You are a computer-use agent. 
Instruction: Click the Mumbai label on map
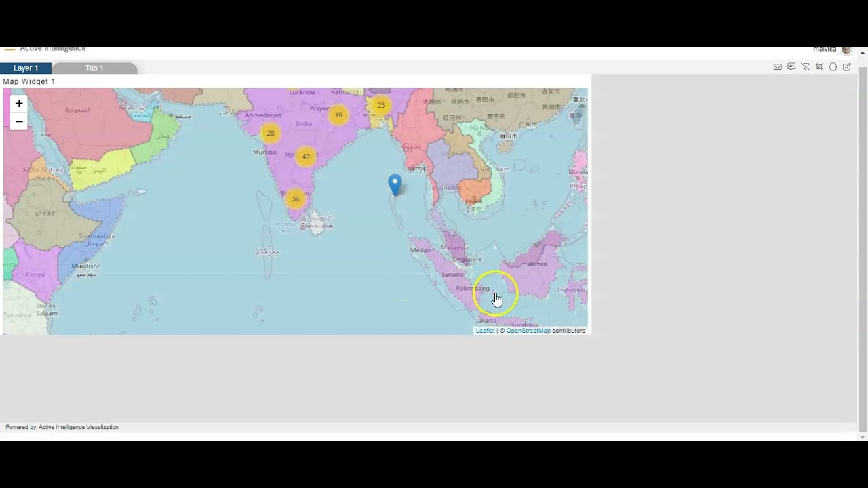pyautogui.click(x=264, y=152)
